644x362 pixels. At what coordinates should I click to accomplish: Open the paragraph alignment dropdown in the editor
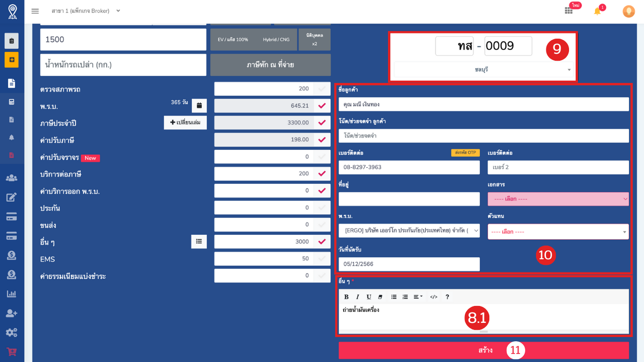click(x=418, y=297)
